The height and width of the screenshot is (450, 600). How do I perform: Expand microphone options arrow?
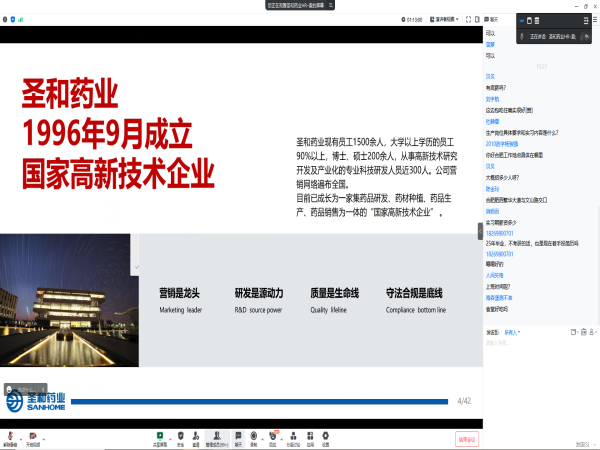(21, 439)
